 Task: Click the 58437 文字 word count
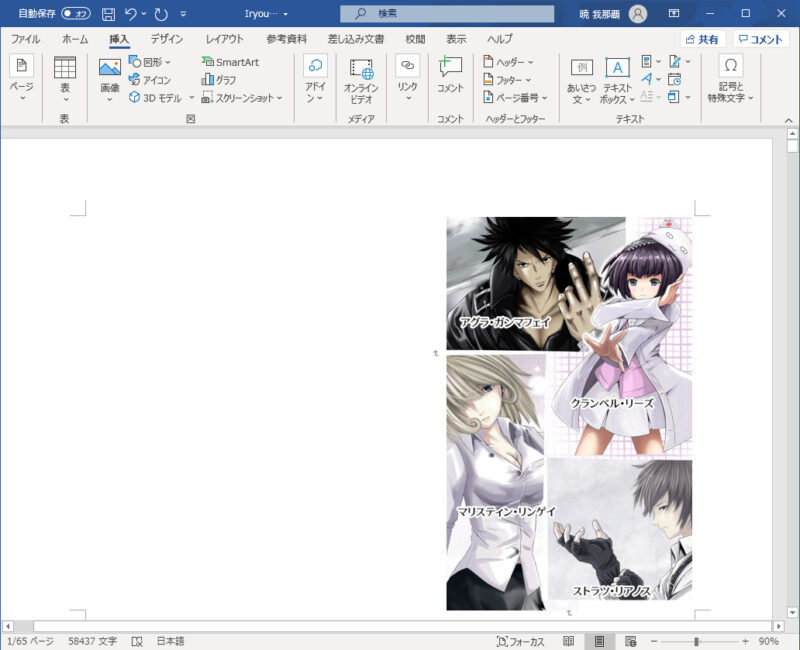pos(93,641)
